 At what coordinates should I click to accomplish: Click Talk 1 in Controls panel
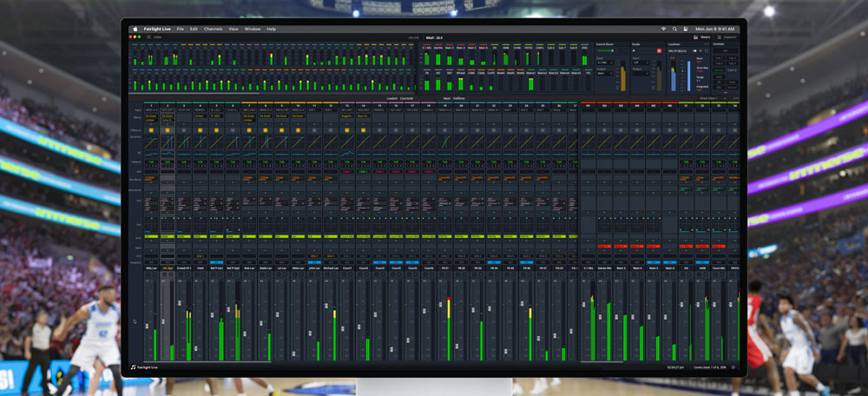pos(719,57)
